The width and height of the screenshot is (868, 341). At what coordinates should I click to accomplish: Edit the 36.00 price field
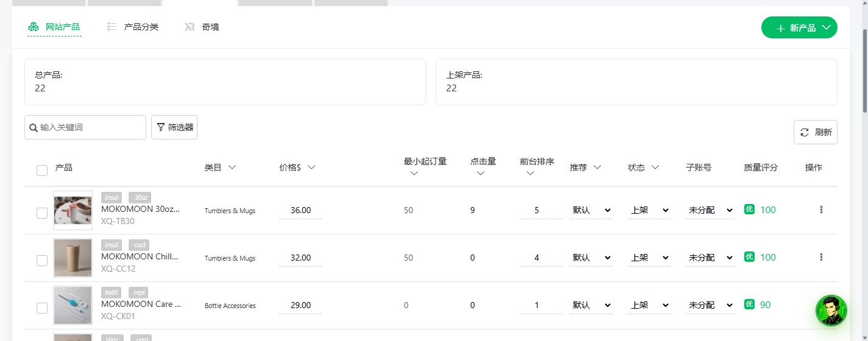(301, 210)
